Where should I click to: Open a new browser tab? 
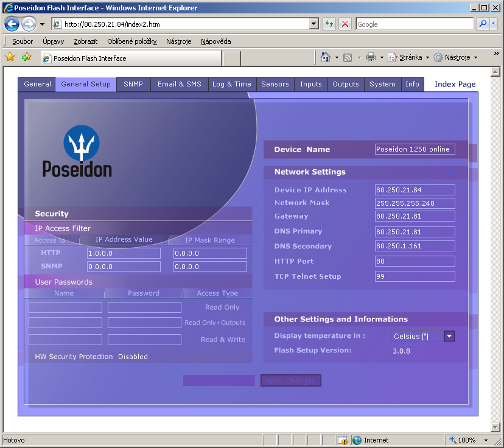click(231, 58)
